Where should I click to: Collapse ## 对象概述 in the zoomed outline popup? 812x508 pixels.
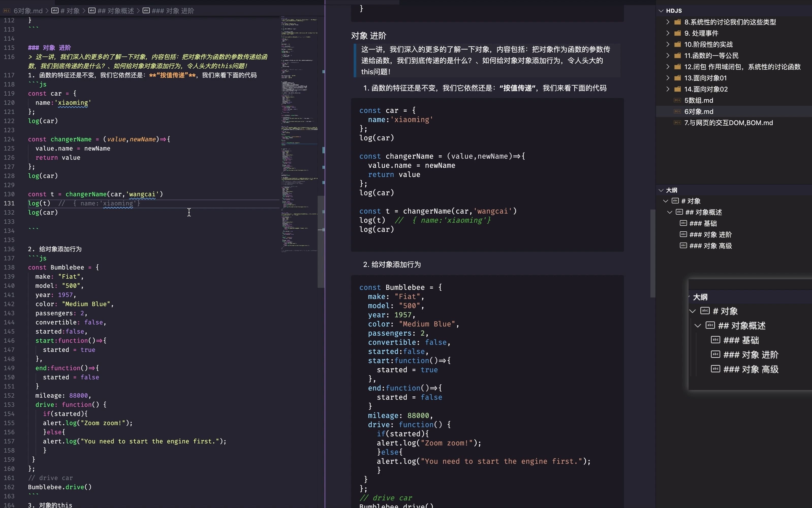coord(698,325)
